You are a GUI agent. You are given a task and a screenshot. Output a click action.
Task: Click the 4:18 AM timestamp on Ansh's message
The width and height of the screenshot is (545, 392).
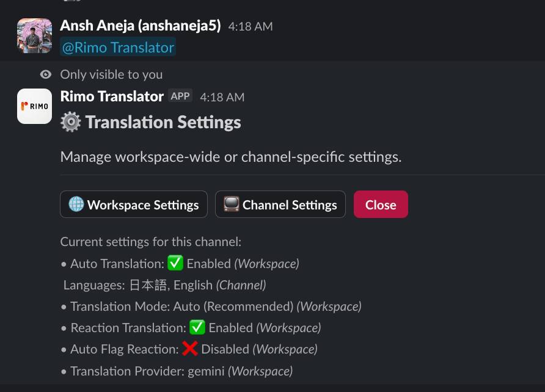(250, 26)
